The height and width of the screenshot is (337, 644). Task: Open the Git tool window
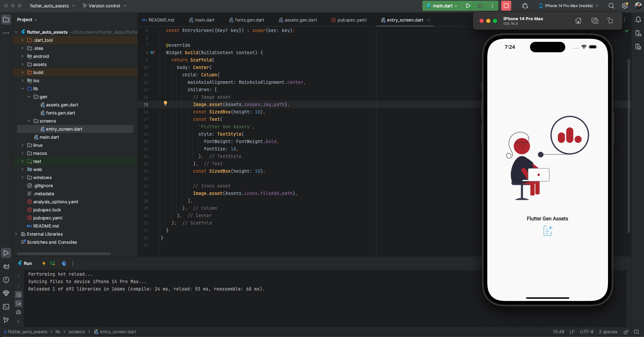point(6,320)
